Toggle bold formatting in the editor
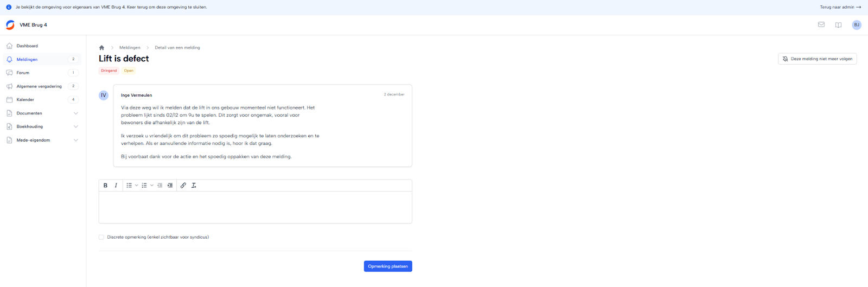 pos(105,186)
